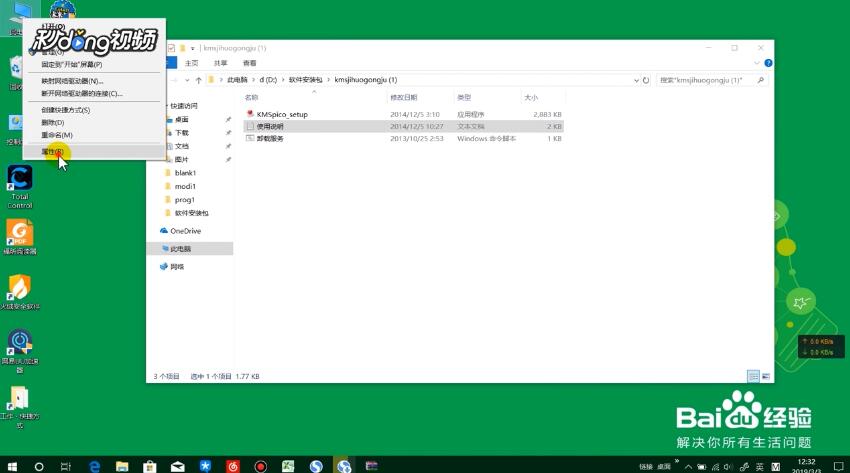The height and width of the screenshot is (473, 850).
Task: Switch to large icons view in status bar
Action: click(x=765, y=376)
